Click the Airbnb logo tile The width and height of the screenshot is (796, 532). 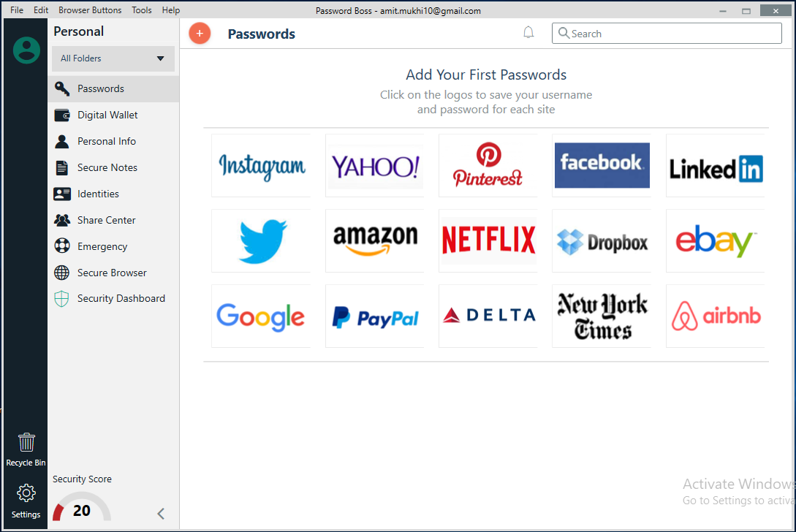click(716, 316)
